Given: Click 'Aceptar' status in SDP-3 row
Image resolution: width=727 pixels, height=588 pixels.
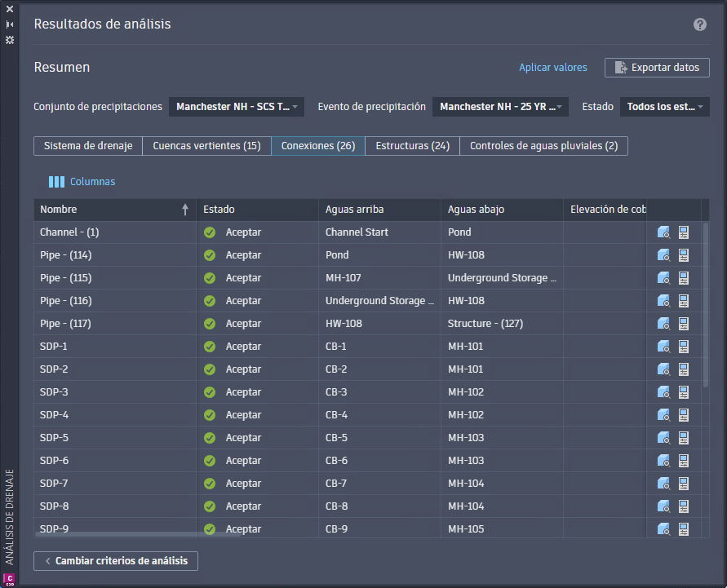Looking at the screenshot, I should pyautogui.click(x=243, y=392).
